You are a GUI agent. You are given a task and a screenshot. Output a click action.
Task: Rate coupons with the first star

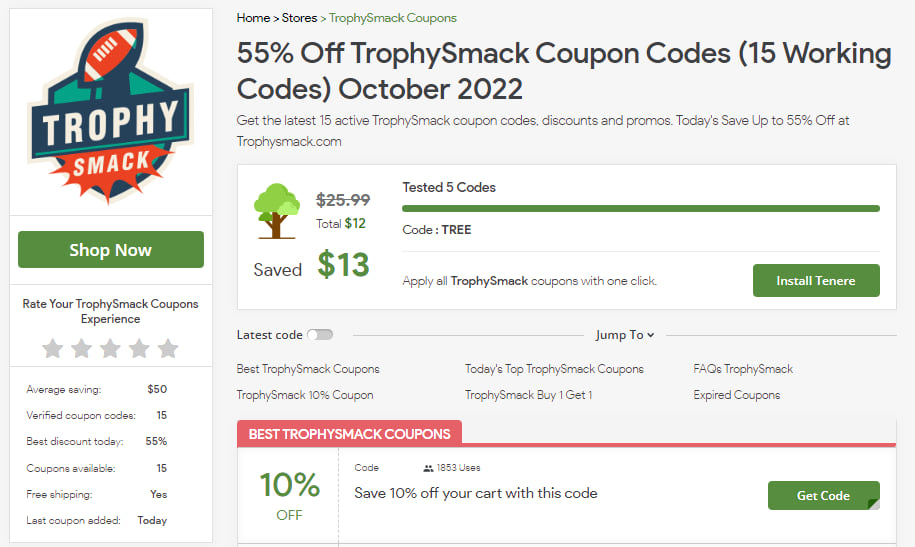click(53, 348)
